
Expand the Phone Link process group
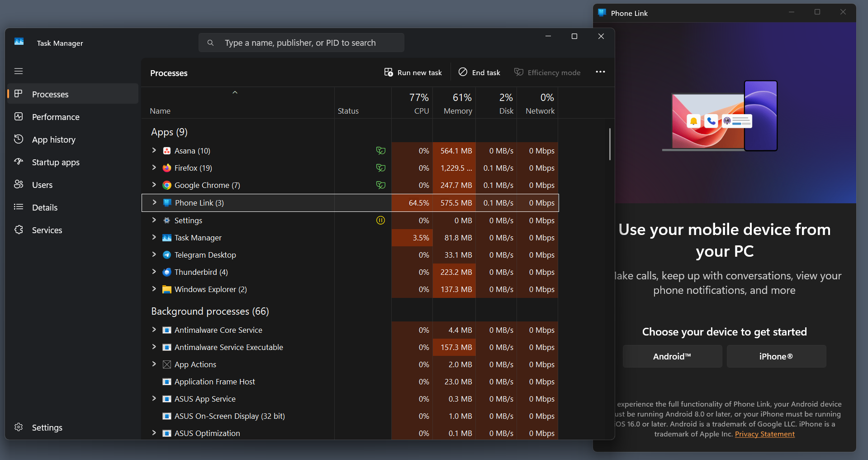point(155,202)
